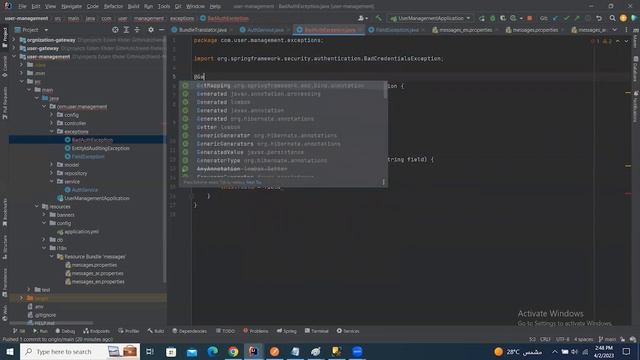
Task: Click the Rerun application icon in toolbar
Action: pyautogui.click(x=482, y=18)
